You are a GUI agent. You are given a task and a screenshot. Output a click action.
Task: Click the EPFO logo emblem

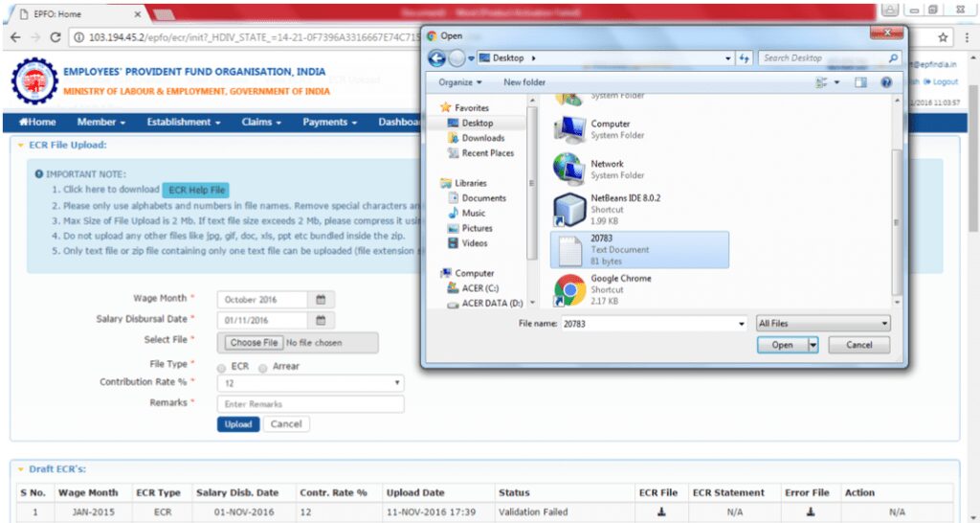coord(35,81)
